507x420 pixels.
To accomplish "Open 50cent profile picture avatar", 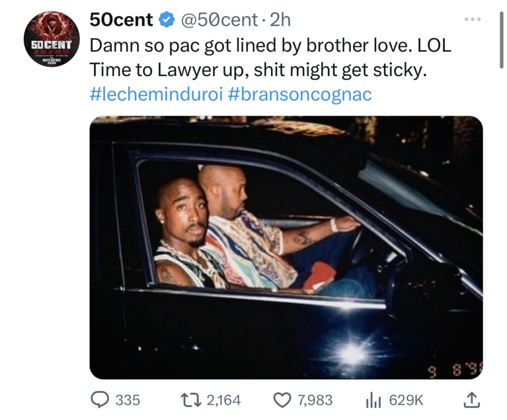I will click(51, 39).
